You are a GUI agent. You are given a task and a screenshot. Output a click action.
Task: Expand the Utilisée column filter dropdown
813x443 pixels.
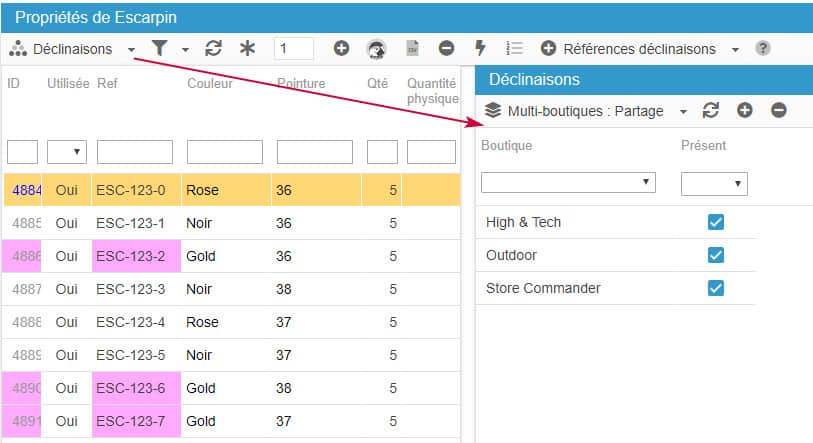coord(67,152)
